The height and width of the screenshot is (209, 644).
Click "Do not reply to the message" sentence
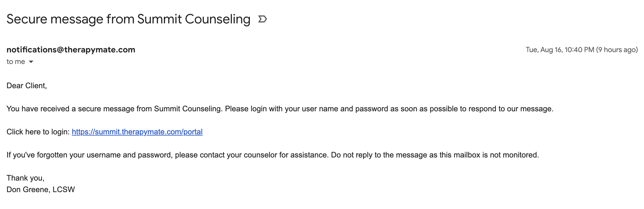pyautogui.click(x=435, y=155)
